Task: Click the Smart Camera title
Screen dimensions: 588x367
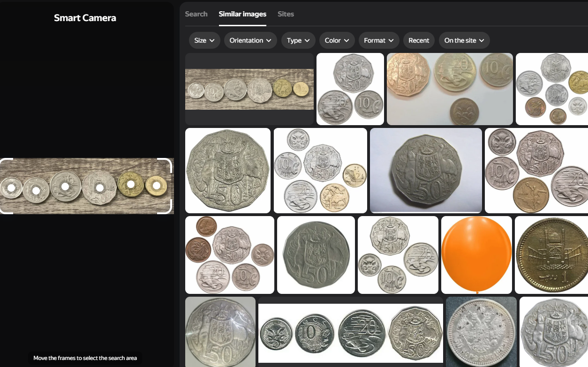Action: pos(85,18)
